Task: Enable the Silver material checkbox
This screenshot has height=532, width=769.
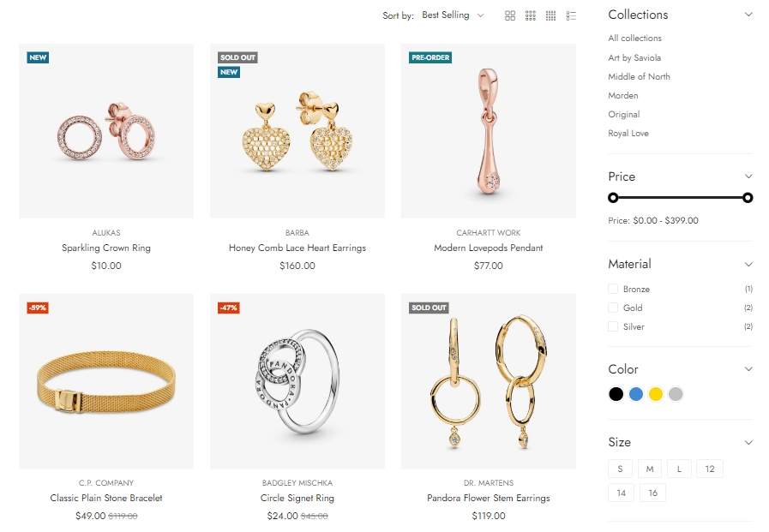Action: point(613,327)
